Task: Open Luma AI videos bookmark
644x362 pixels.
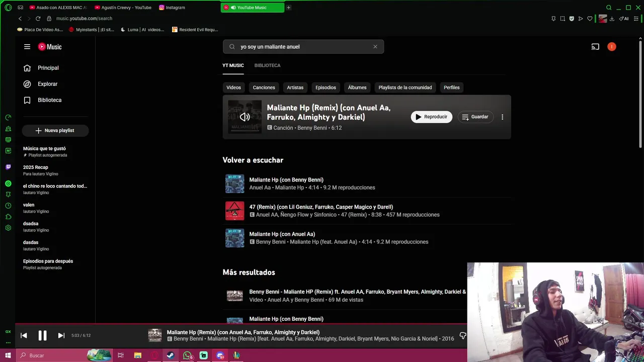Action: coord(142,30)
